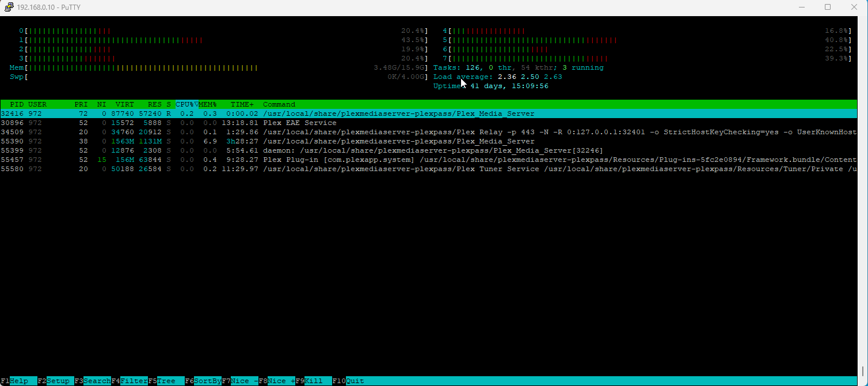
Task: Select the daemon: Plex_Media_Server process row
Action: coord(429,150)
